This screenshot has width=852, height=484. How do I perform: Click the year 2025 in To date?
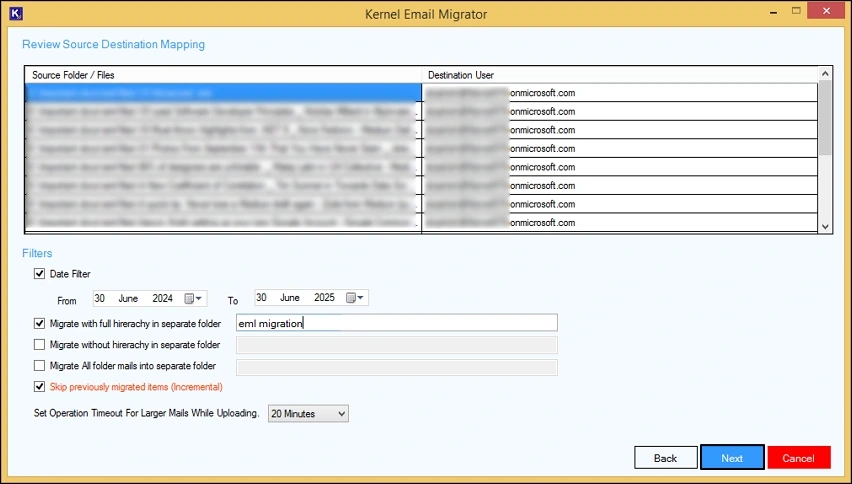pos(324,298)
